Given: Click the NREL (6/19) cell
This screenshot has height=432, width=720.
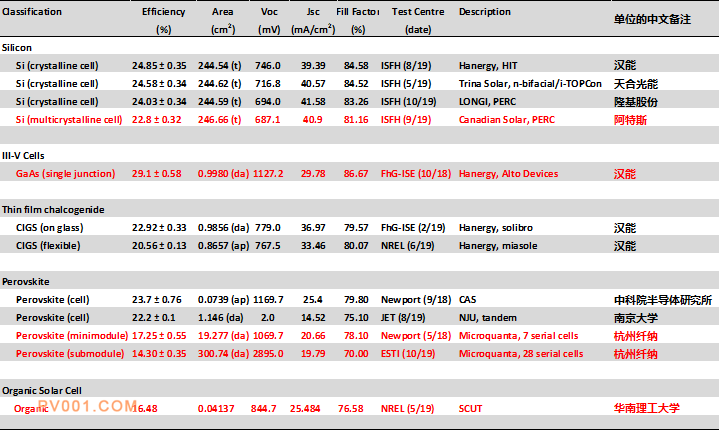Looking at the screenshot, I should coord(408,246).
